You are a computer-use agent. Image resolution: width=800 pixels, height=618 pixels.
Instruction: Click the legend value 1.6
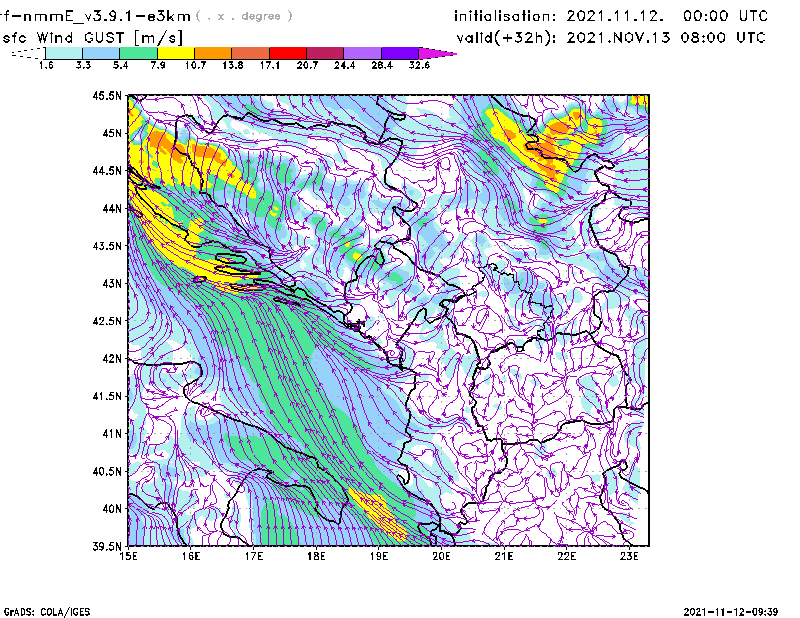[x=46, y=65]
